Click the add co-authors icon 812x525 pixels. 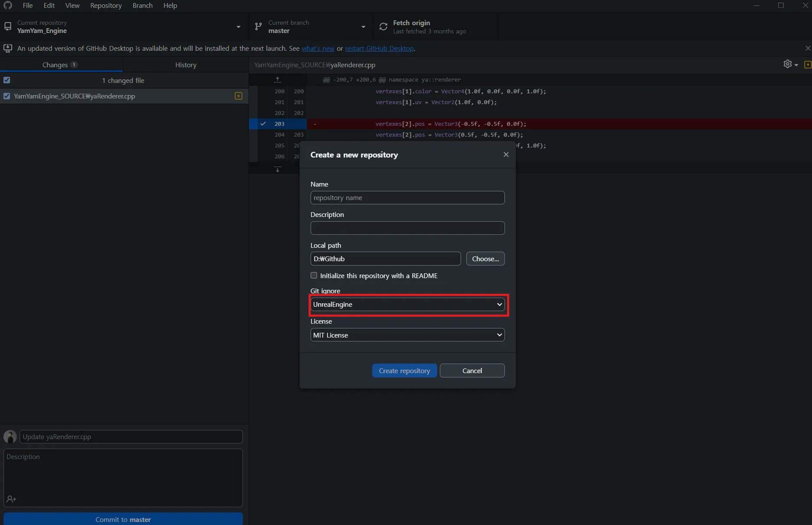point(11,499)
